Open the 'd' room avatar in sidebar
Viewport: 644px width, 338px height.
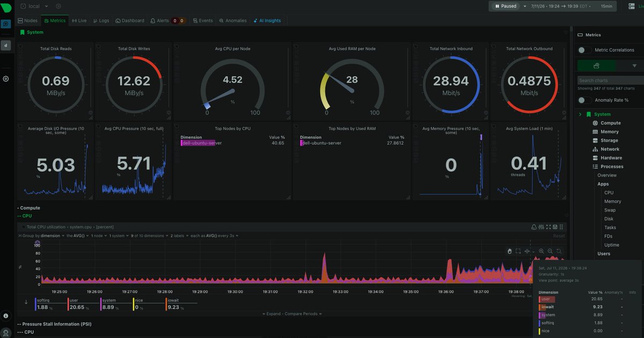6,45
